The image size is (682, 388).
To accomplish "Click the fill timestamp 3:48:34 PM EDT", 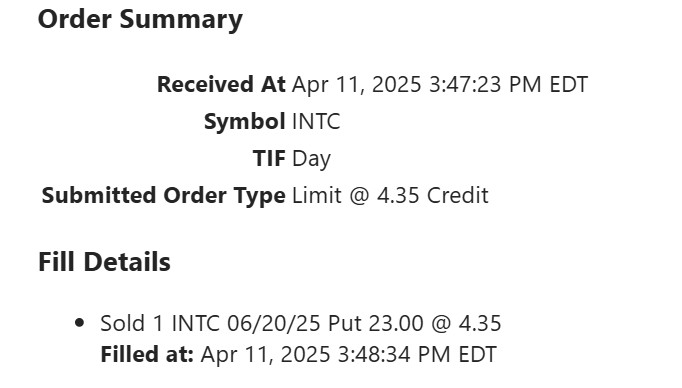I will 417,354.
